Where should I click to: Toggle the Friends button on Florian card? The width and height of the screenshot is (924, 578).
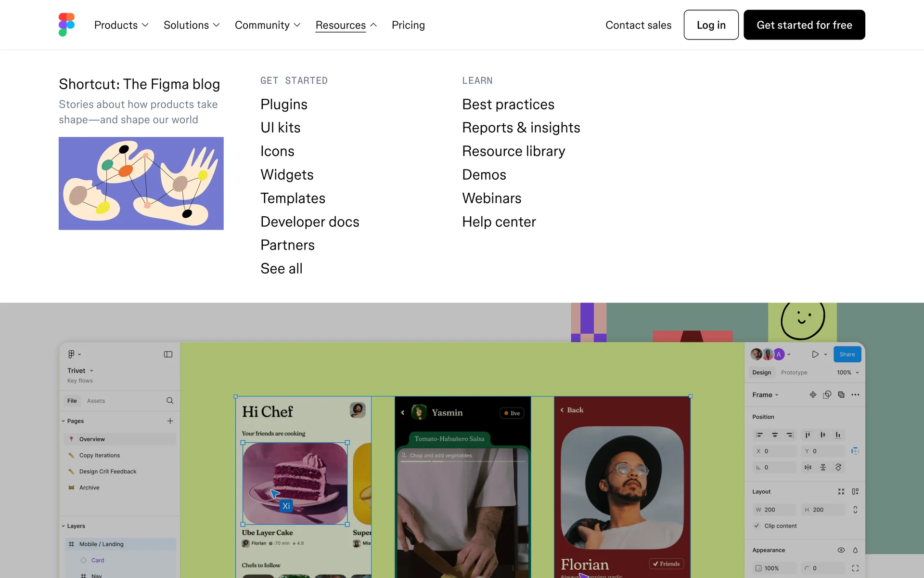[x=667, y=564]
